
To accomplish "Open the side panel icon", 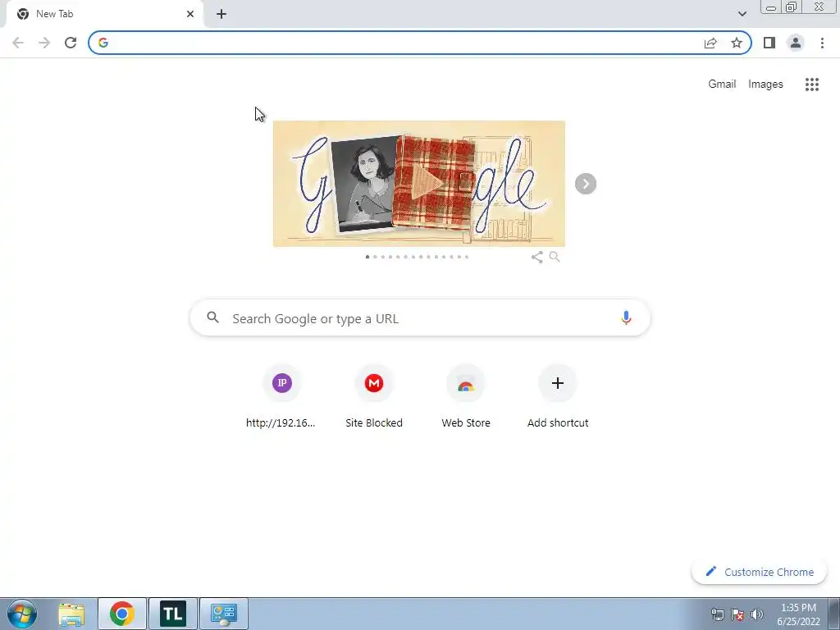I will (x=769, y=43).
